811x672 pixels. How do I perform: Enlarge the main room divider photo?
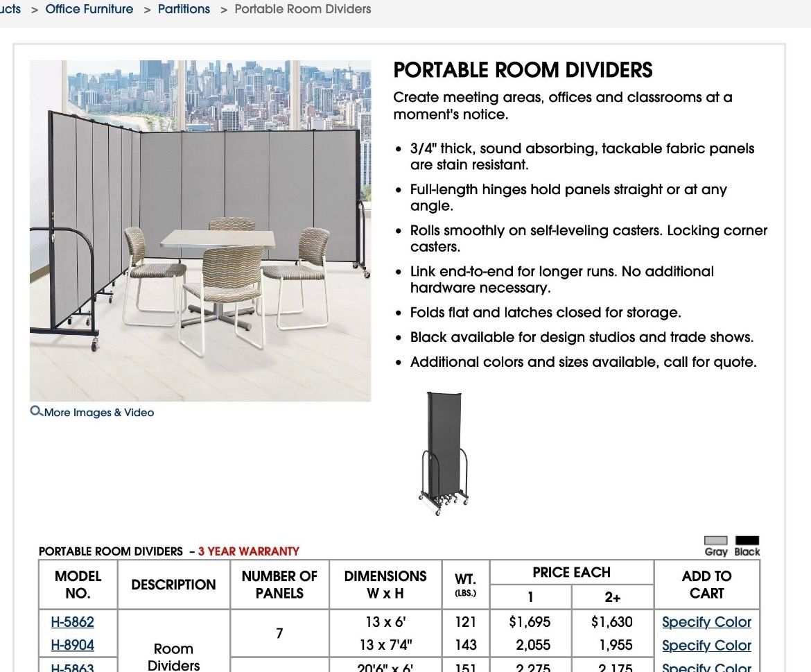(200, 231)
